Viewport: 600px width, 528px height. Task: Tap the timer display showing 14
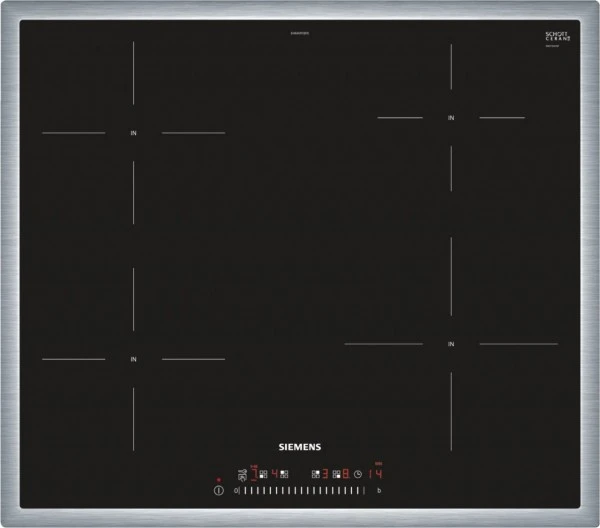click(375, 474)
